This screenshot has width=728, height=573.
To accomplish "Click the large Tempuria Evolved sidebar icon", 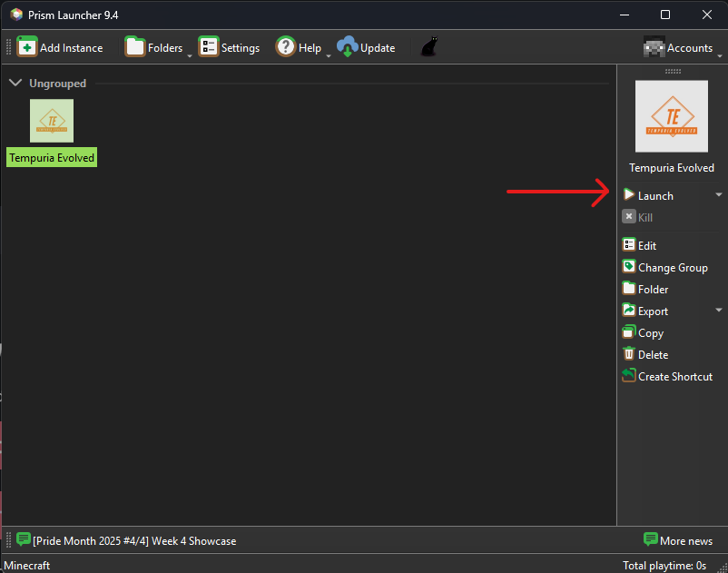I will point(672,116).
